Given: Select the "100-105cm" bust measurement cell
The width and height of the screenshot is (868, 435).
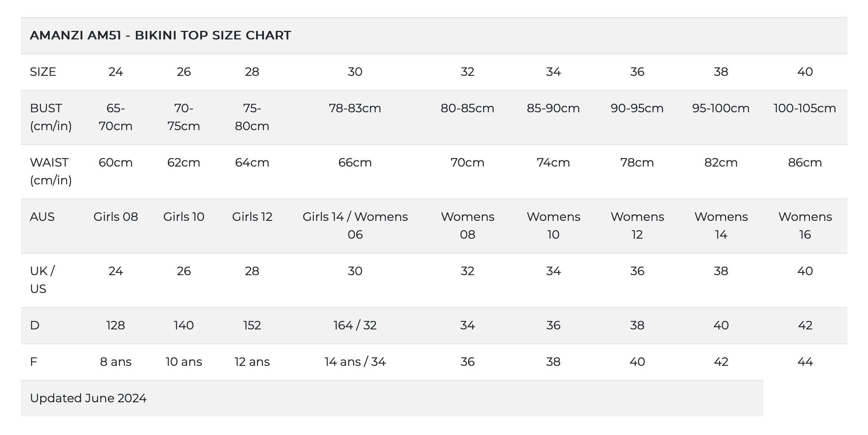Looking at the screenshot, I should (x=805, y=108).
